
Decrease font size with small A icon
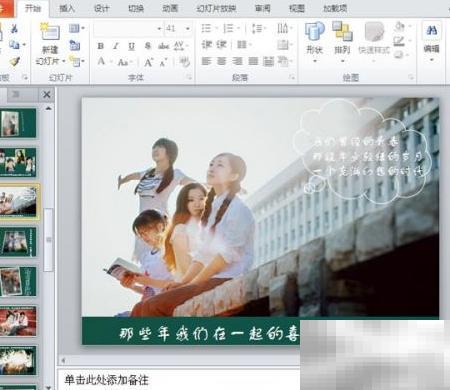[163, 62]
